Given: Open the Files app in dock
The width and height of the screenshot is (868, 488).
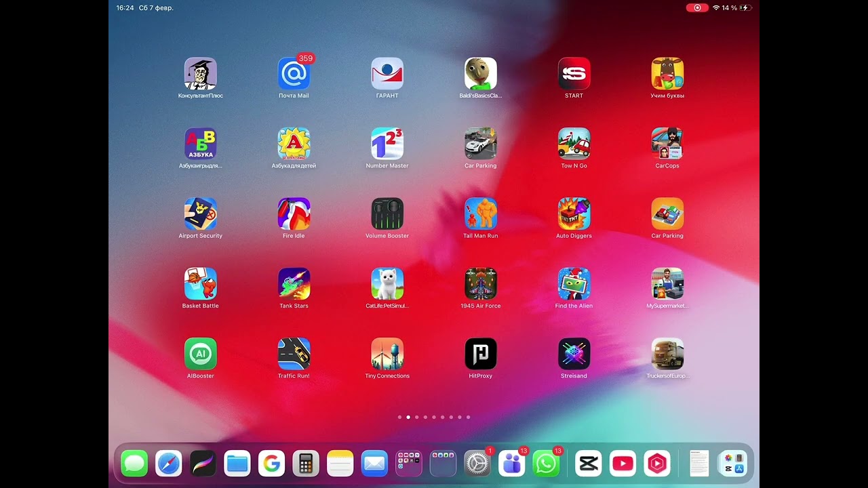Looking at the screenshot, I should pyautogui.click(x=237, y=464).
